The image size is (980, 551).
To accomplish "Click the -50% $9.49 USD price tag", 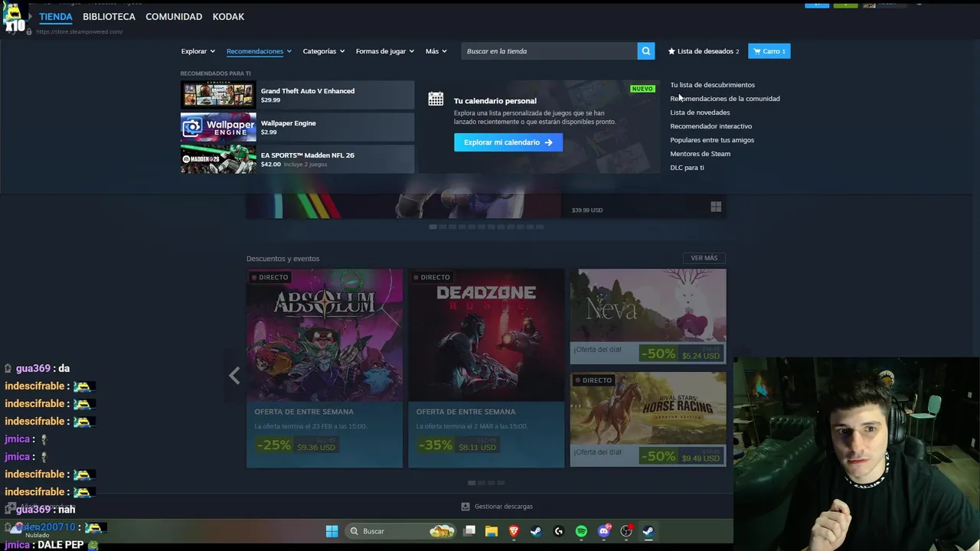I will pyautogui.click(x=681, y=457).
